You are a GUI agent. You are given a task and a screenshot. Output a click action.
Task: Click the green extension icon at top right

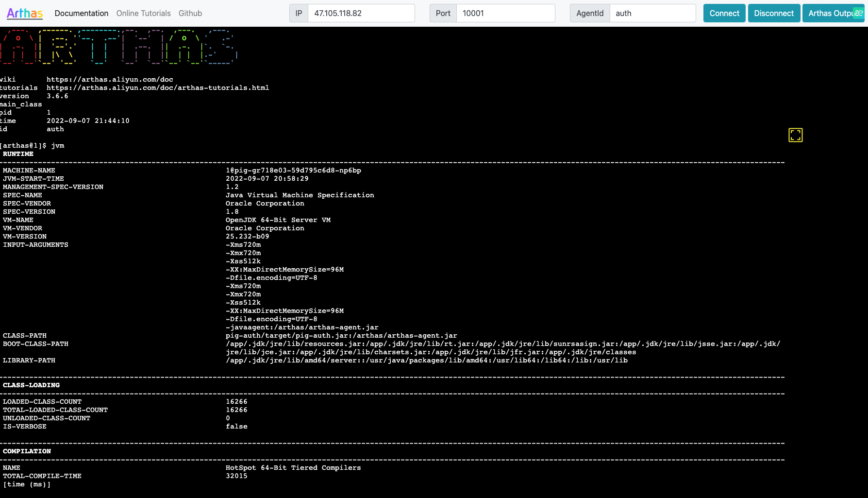click(858, 13)
